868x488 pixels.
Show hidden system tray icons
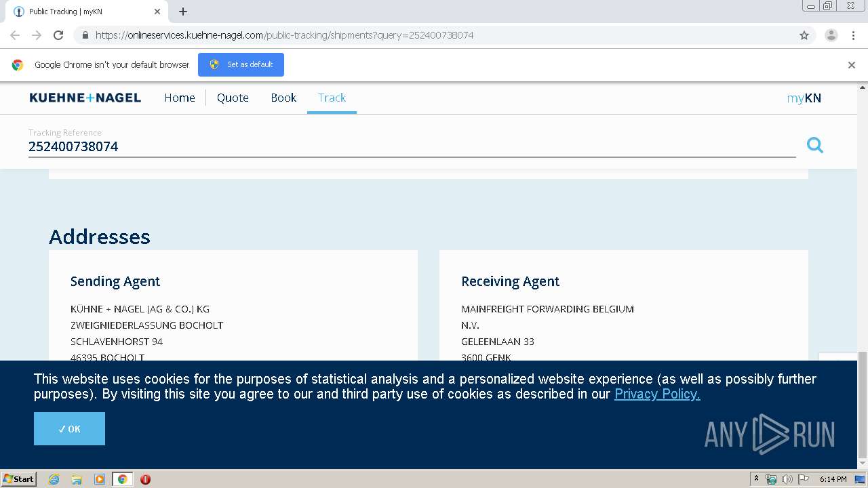click(756, 479)
